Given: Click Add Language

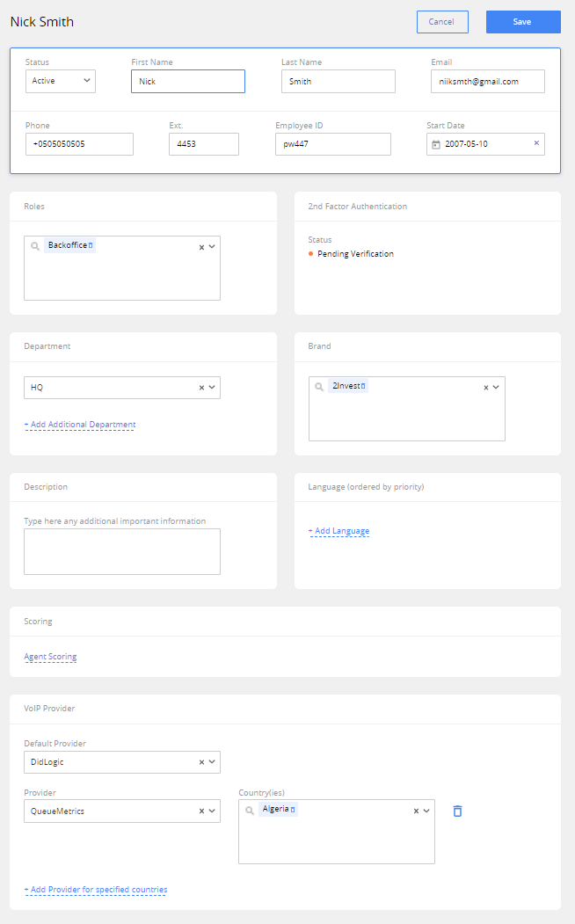Looking at the screenshot, I should [x=339, y=531].
